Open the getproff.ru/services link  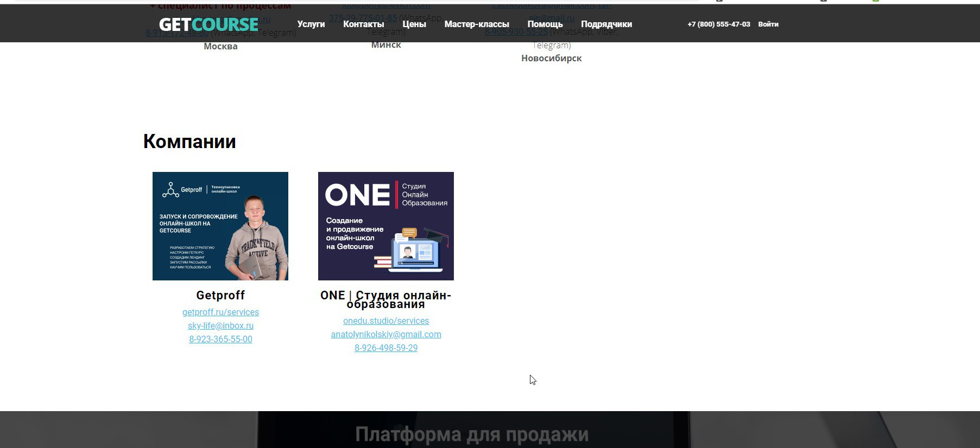[220, 312]
